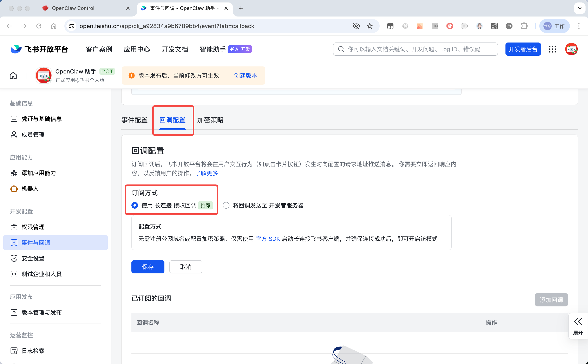Enable the 成员管理 sidebar entry

(x=32, y=134)
